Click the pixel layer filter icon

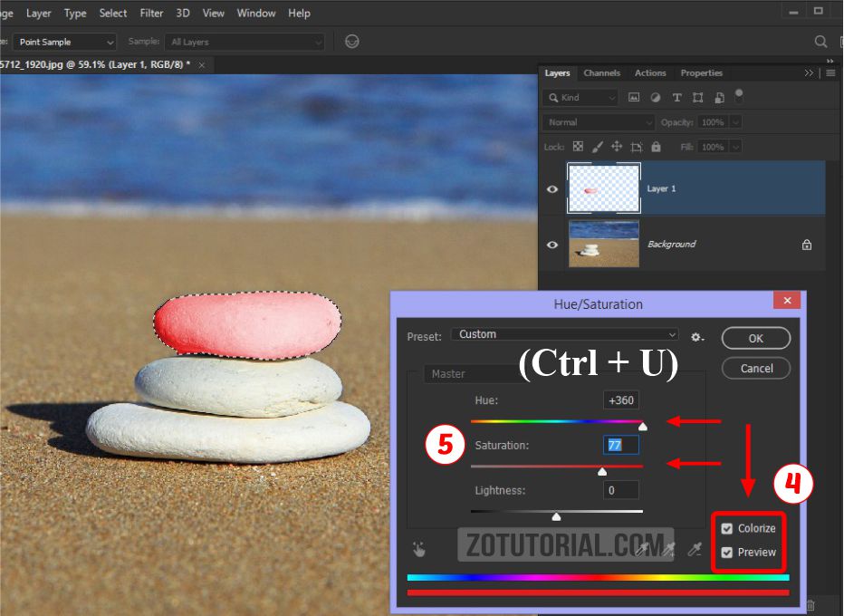pyautogui.click(x=634, y=98)
